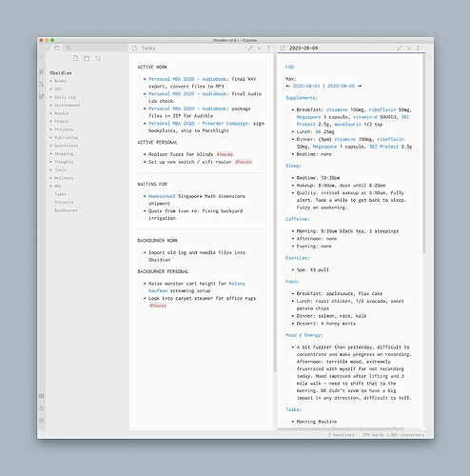Viewport: 470px width, 476px height.
Task: Open Projects note below Tasks in list
Action: click(x=64, y=202)
